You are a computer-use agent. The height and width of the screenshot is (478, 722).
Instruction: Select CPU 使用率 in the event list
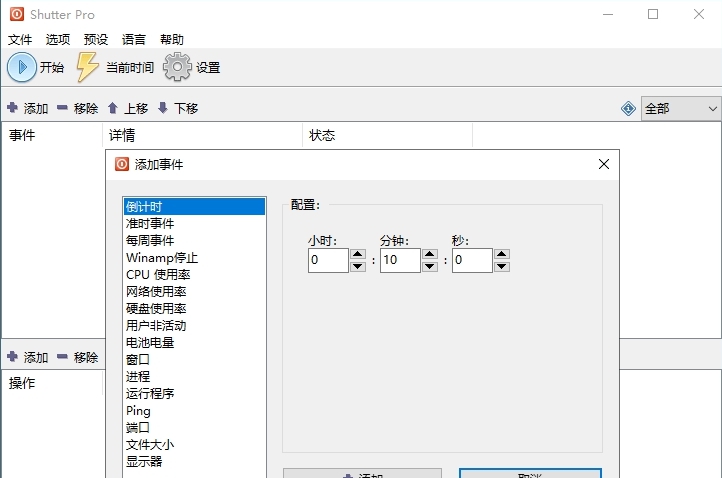194,274
